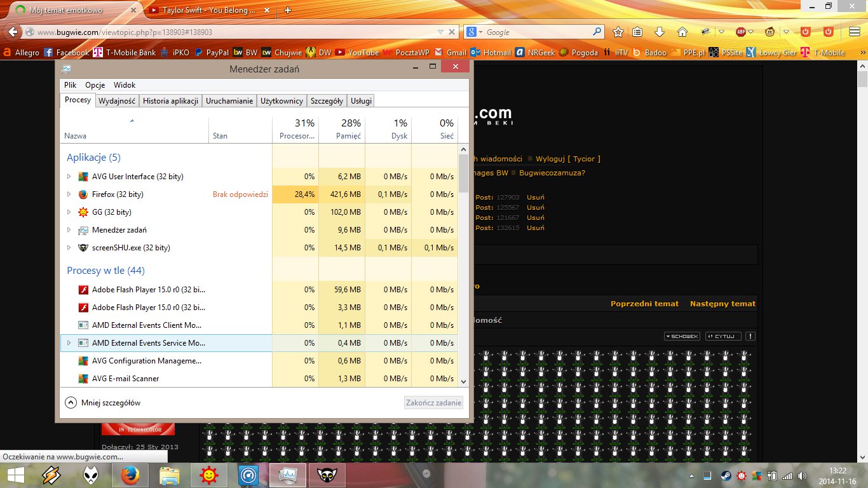Expand AMD External Events Service row

(x=69, y=343)
